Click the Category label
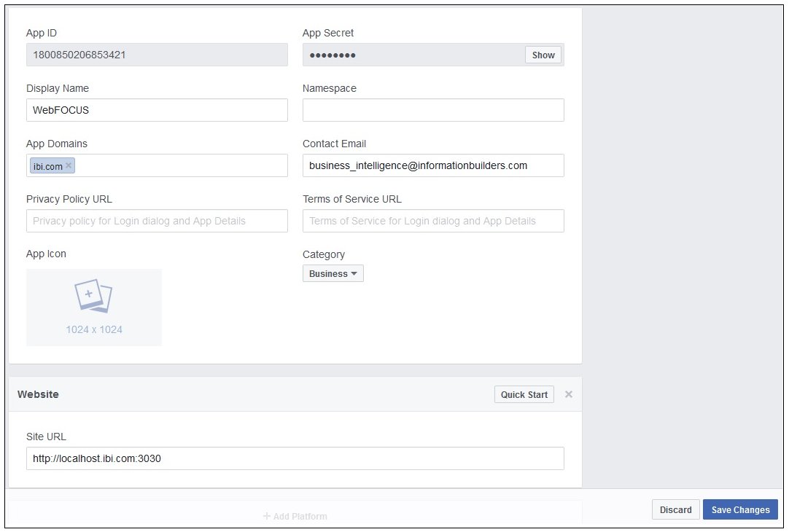Viewport: 789px width, 532px height. [x=324, y=254]
